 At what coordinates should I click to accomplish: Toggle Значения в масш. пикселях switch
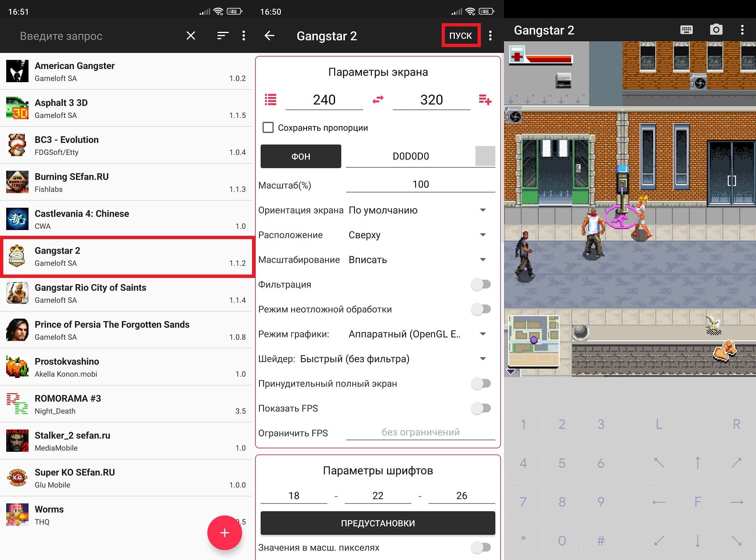click(x=481, y=548)
